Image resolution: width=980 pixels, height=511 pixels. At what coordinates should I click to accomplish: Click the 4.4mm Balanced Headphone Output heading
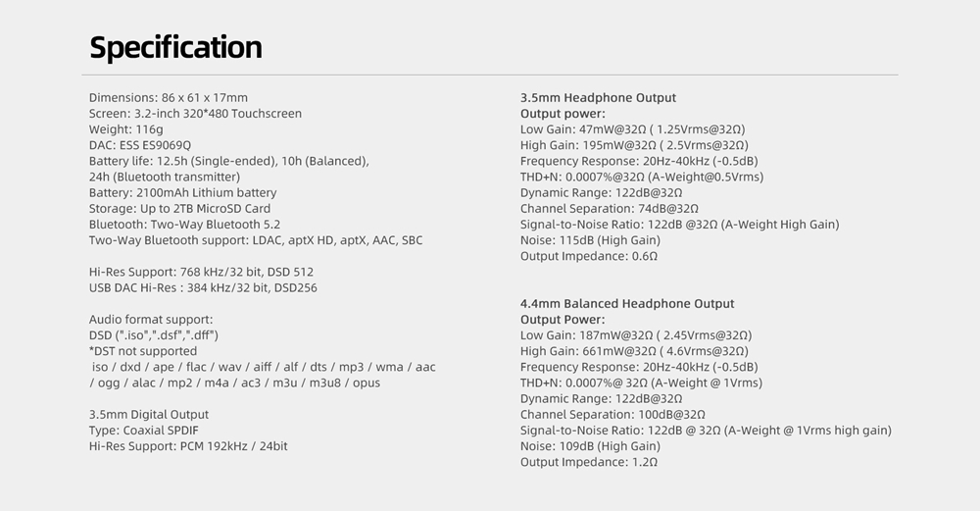click(x=627, y=304)
